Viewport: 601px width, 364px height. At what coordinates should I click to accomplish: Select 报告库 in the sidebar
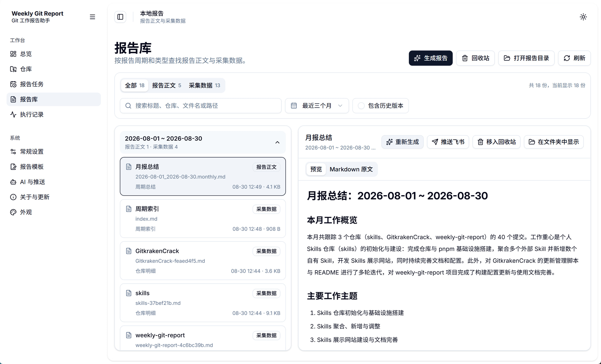click(54, 99)
